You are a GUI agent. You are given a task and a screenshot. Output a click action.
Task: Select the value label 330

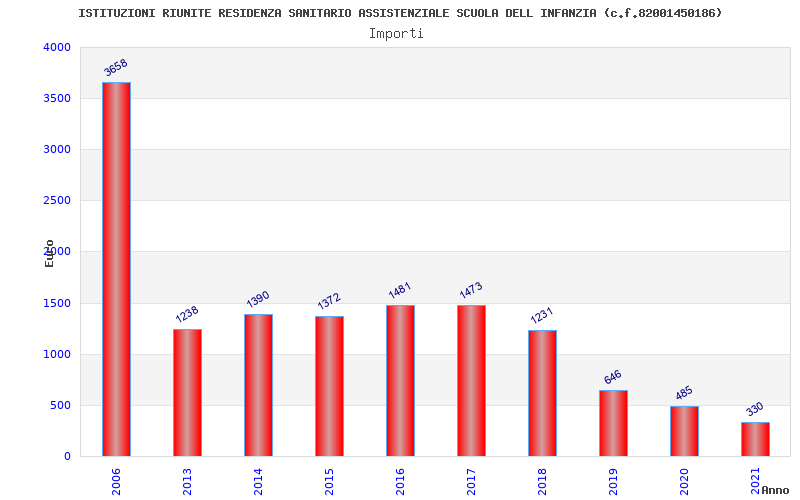click(755, 409)
